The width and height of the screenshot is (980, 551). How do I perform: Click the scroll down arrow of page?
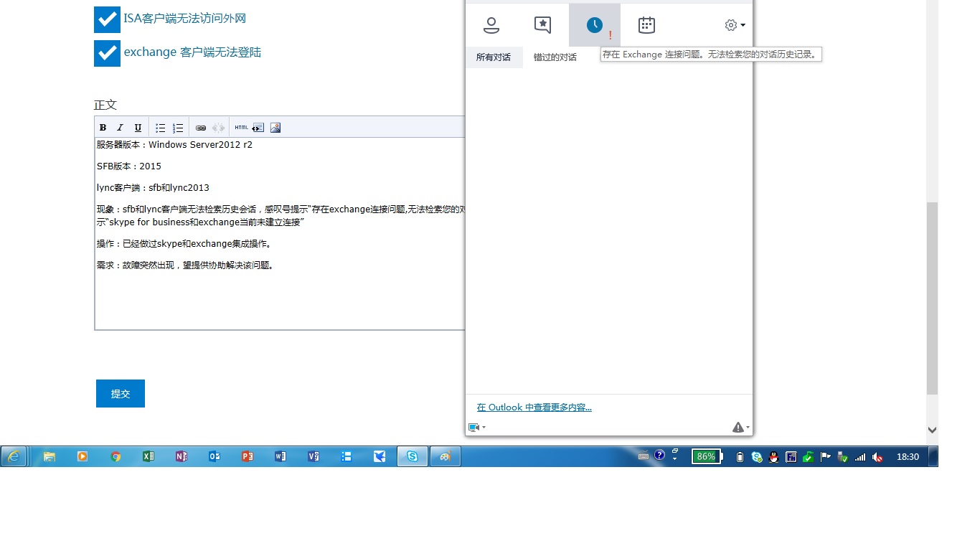pyautogui.click(x=932, y=430)
